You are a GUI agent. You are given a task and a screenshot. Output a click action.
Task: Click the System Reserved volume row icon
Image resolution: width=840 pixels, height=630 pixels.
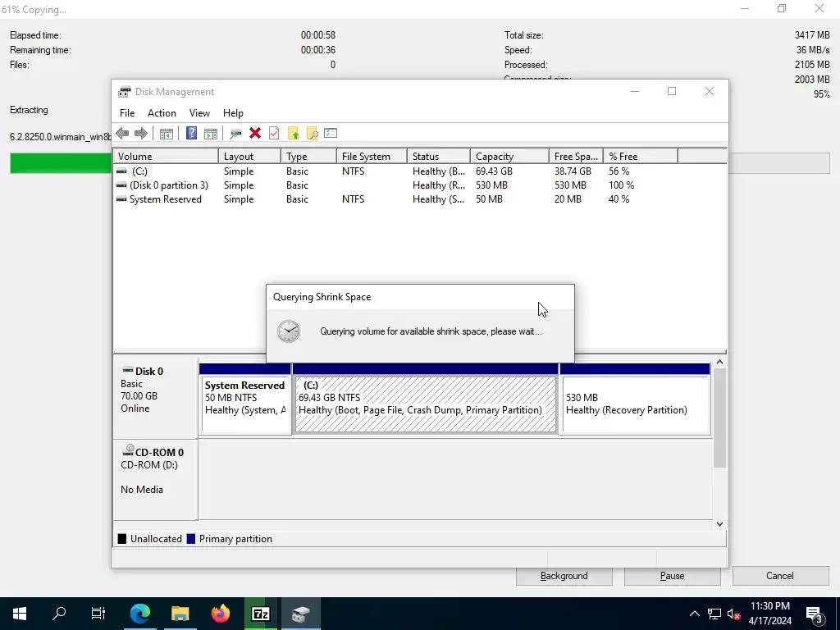[x=121, y=199]
